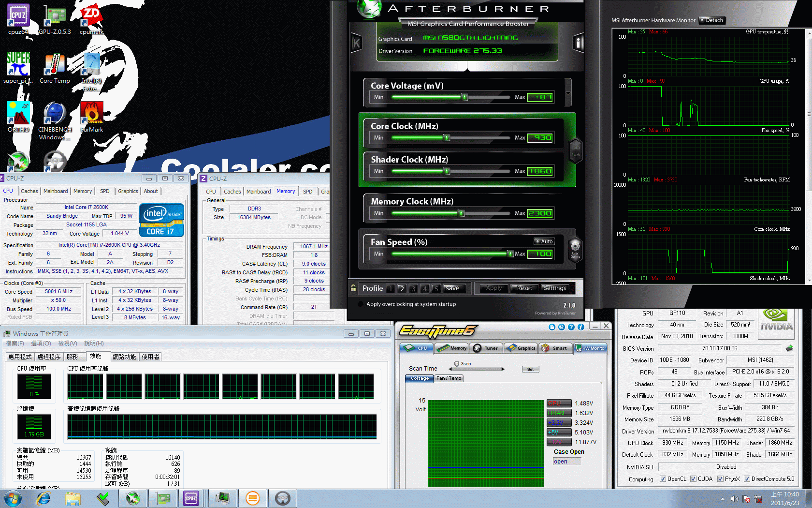Open the FurMark desktop shortcut
Image resolution: width=812 pixels, height=508 pixels.
pos(92,117)
